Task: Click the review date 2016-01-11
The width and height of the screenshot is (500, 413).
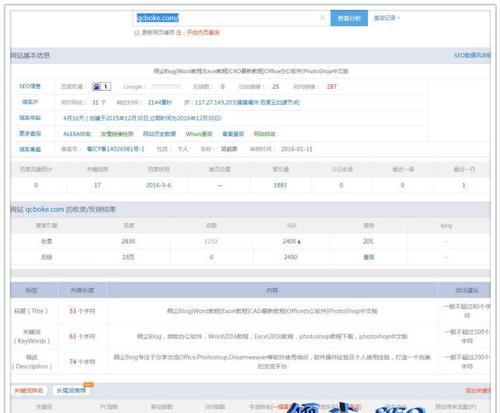Action: (x=297, y=149)
